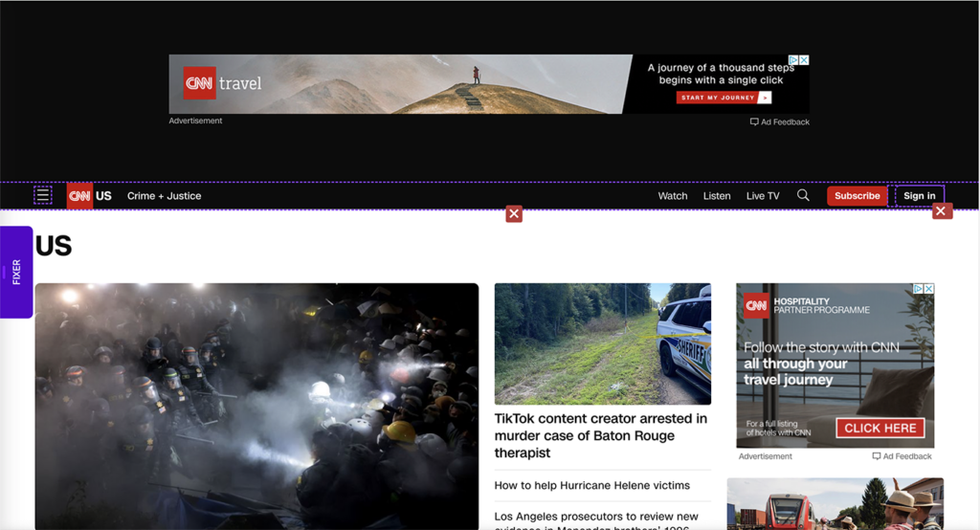This screenshot has width=980, height=530.
Task: Go to the Crime + Justice section
Action: click(164, 196)
